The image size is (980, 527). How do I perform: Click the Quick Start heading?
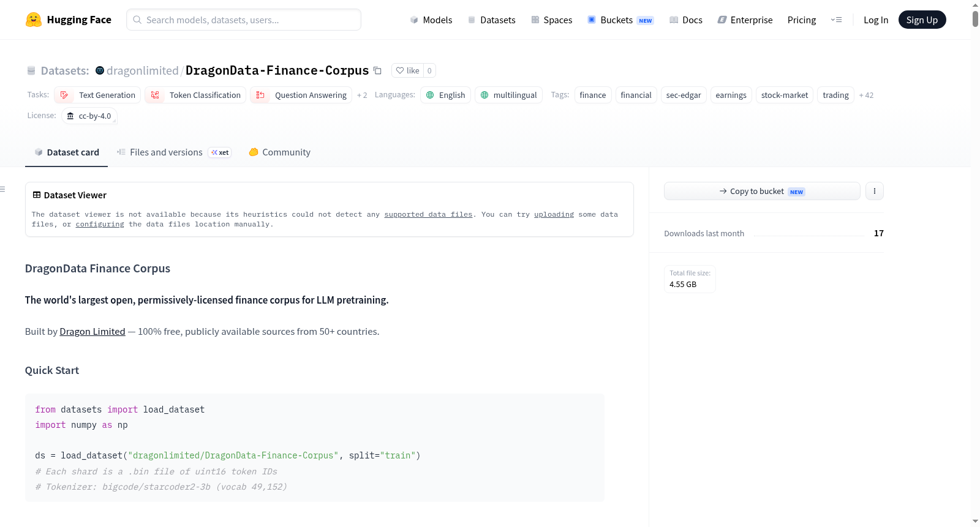point(52,370)
